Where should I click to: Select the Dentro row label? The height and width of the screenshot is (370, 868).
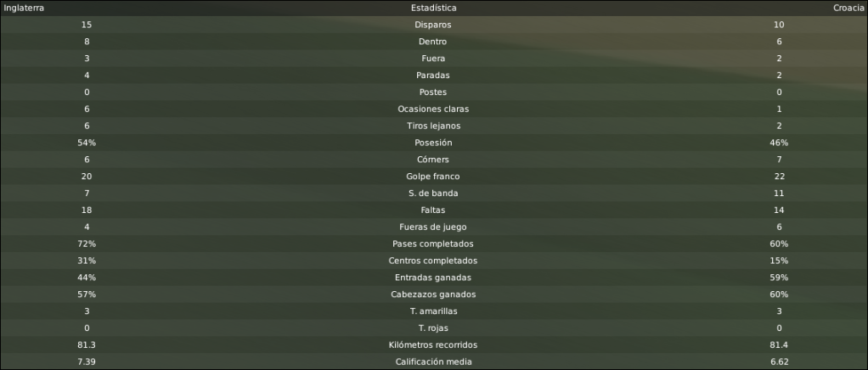(x=433, y=42)
